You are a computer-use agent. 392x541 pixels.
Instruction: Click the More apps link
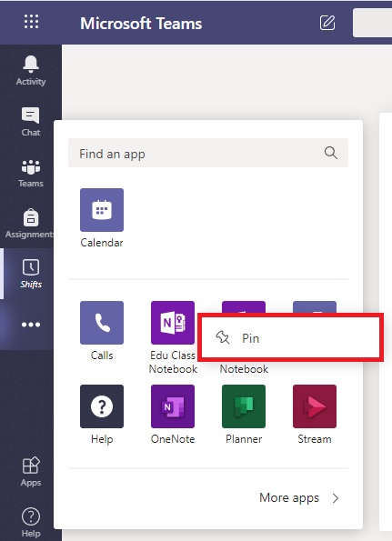(x=289, y=498)
